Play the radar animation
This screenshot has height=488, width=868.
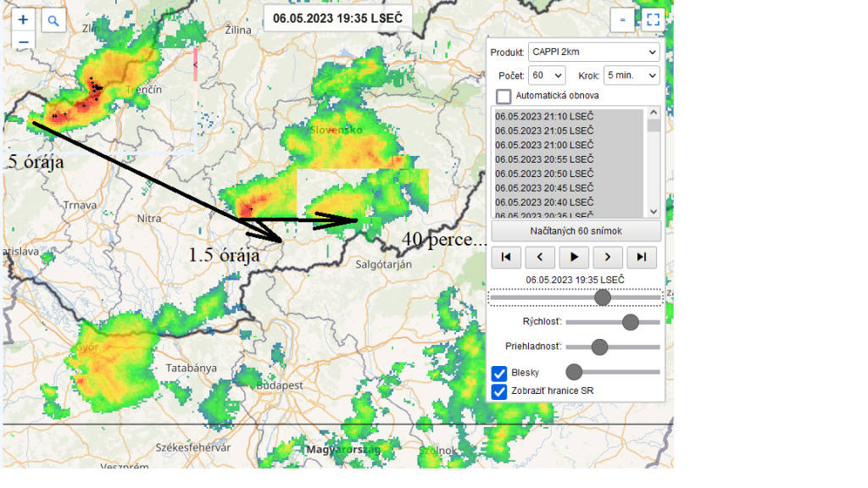click(x=574, y=256)
